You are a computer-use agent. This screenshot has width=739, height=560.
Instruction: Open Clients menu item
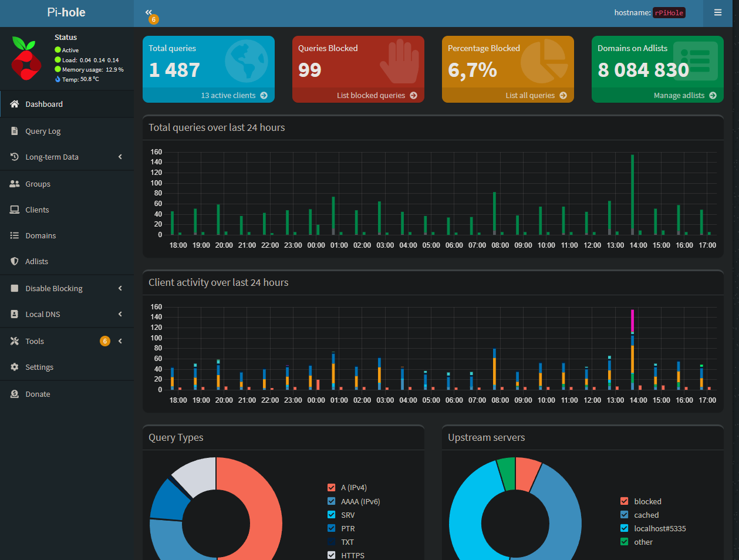pos(67,210)
